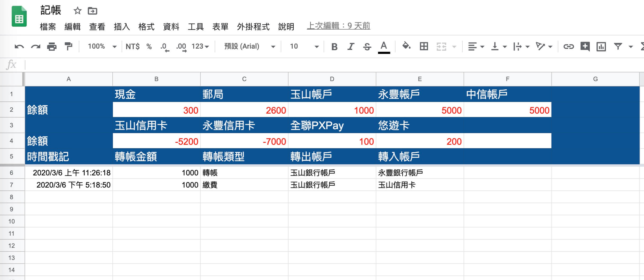Open the Arial font family dropdown
The image size is (644, 280).
(250, 46)
